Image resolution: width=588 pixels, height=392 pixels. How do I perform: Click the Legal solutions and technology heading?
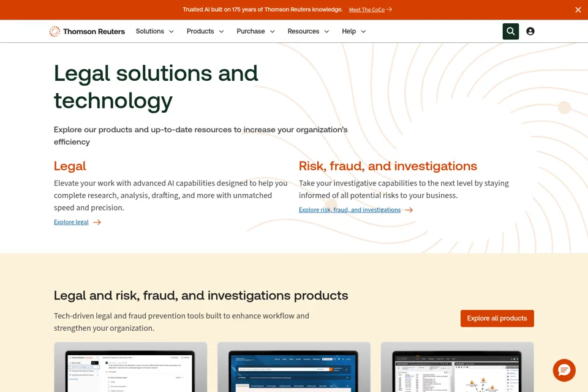[x=156, y=86]
